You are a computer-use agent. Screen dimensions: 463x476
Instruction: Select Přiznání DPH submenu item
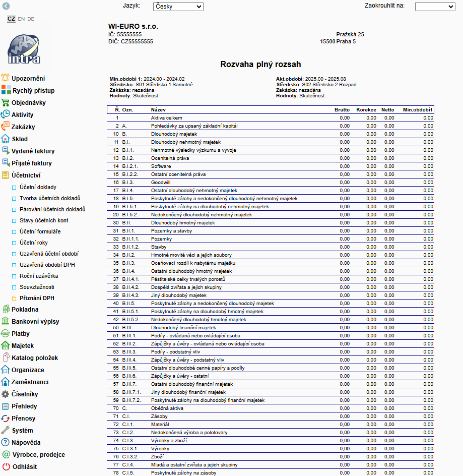(37, 298)
